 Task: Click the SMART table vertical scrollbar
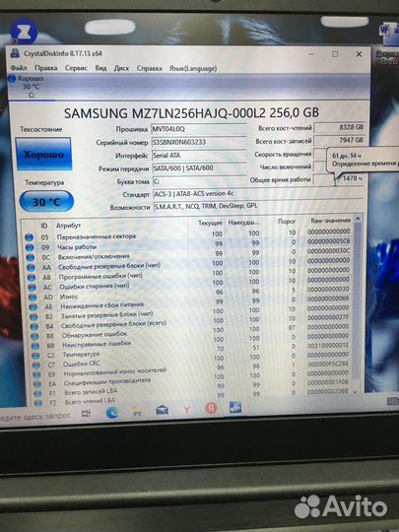pyautogui.click(x=356, y=303)
